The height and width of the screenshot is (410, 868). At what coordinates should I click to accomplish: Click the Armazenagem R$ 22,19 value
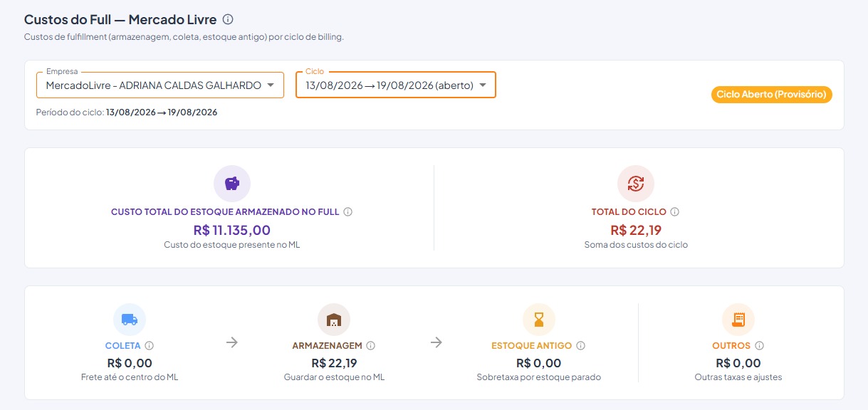tap(334, 363)
